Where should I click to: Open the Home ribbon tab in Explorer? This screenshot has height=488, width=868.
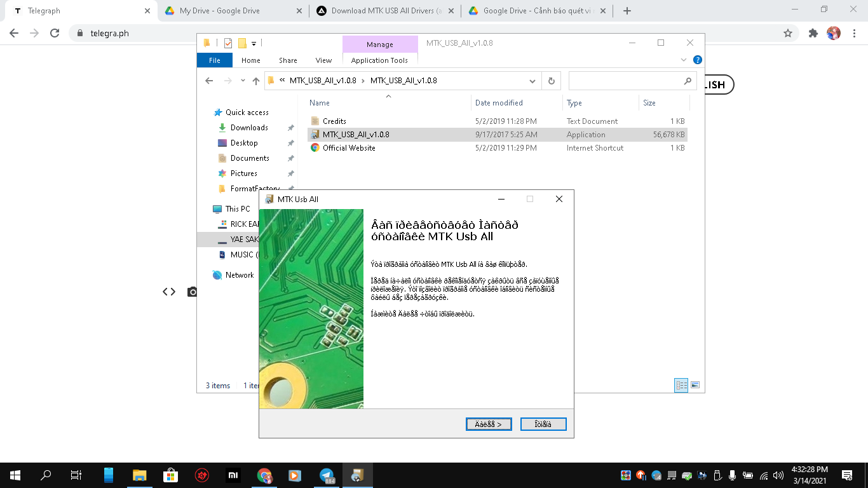pyautogui.click(x=251, y=60)
